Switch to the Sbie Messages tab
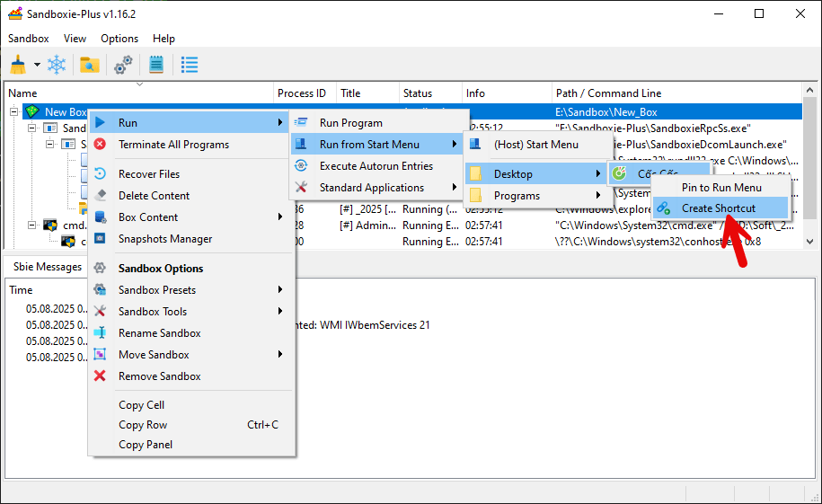 click(48, 267)
